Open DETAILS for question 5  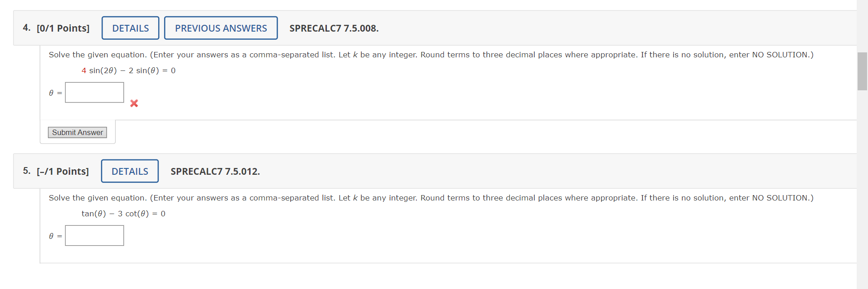click(x=130, y=171)
